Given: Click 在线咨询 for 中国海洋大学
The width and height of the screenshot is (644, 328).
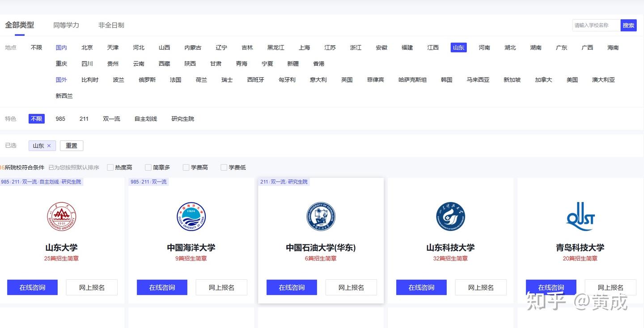Looking at the screenshot, I should 162,287.
